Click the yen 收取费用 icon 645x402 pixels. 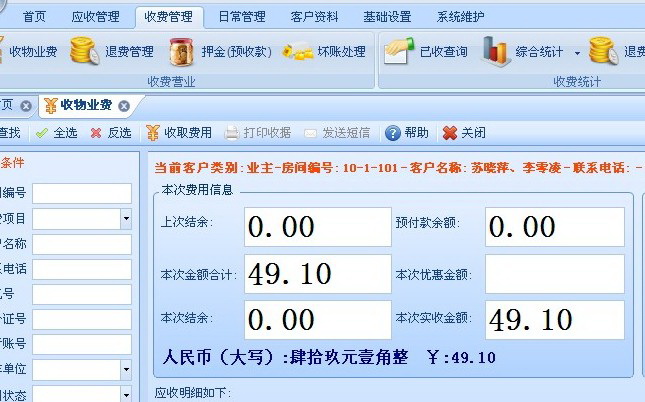153,133
